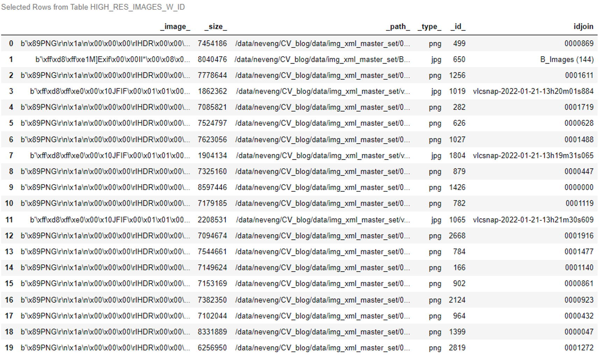Select size value 8597446
This screenshot has width=601, height=364.
coord(212,187)
